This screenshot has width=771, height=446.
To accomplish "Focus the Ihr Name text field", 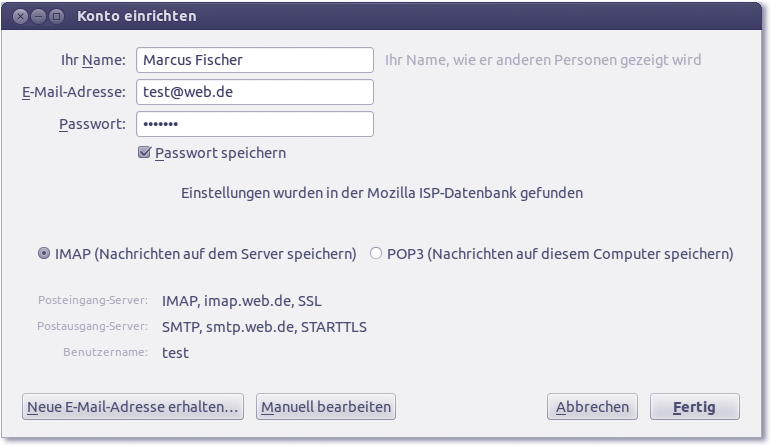I will click(x=254, y=60).
